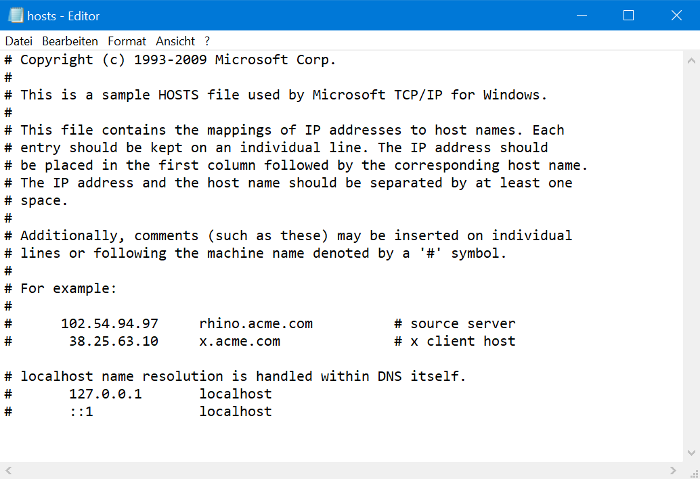
Task: Open the ? help menu
Action: tap(207, 41)
